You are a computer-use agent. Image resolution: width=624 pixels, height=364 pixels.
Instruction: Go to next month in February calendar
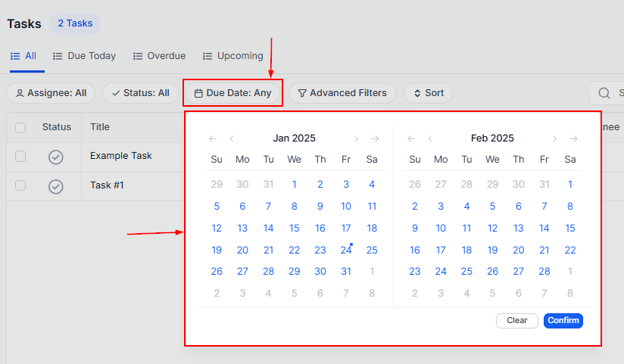[554, 138]
